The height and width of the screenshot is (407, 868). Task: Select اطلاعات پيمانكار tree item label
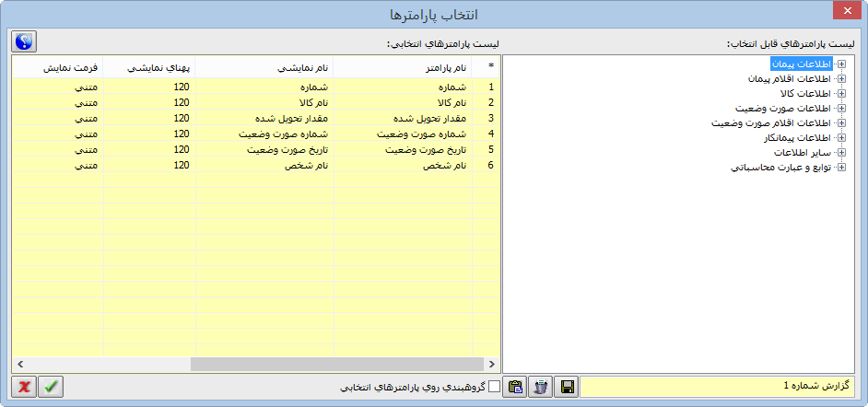pyautogui.click(x=797, y=137)
